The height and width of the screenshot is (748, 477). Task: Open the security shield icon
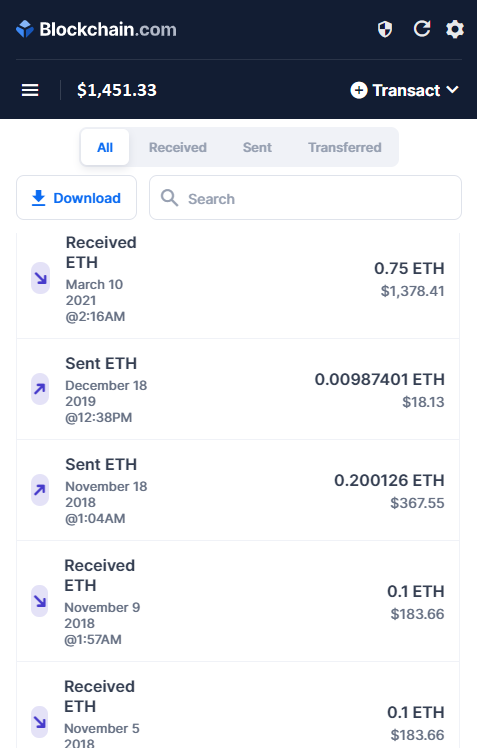point(385,30)
